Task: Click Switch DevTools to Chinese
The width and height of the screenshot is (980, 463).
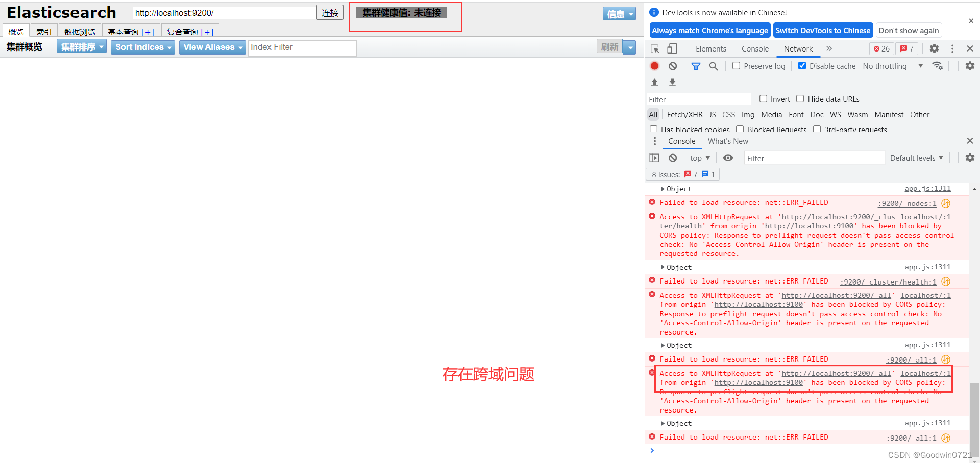Action: tap(823, 31)
